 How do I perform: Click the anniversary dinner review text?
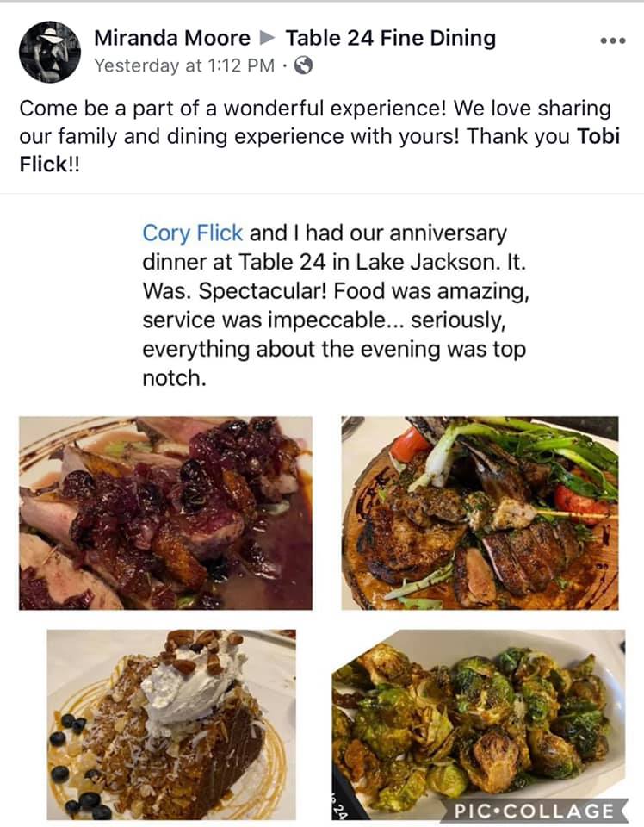pyautogui.click(x=334, y=305)
